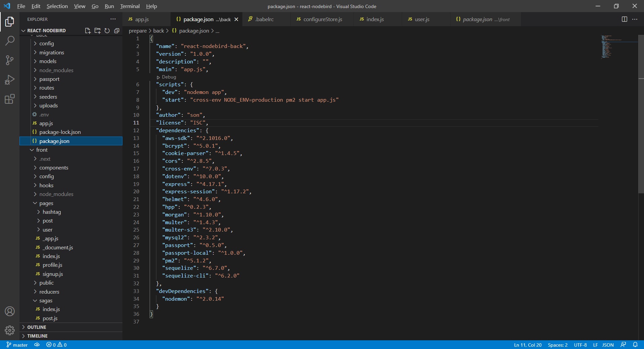
Task: Expand the TIMELINE section
Action: (37, 336)
